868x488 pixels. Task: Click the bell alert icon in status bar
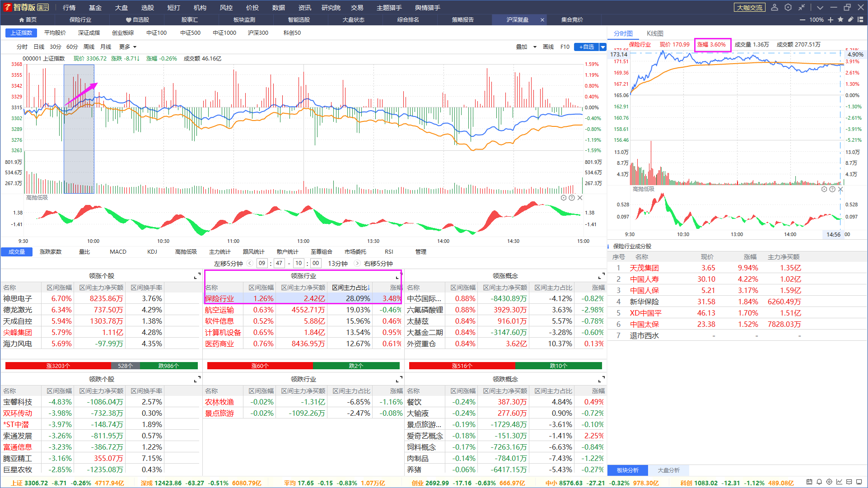(x=819, y=482)
